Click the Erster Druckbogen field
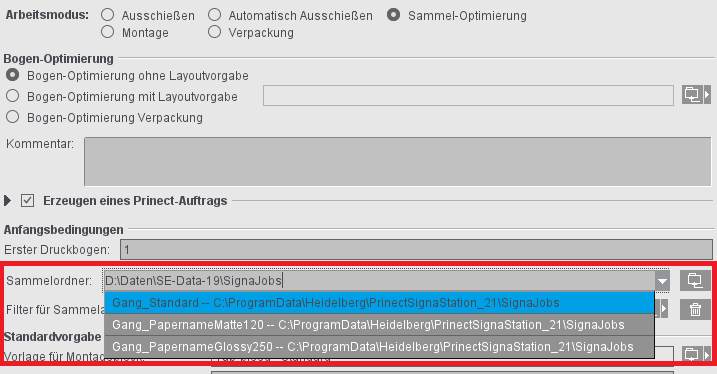This screenshot has height=374, width=717. click(x=416, y=250)
